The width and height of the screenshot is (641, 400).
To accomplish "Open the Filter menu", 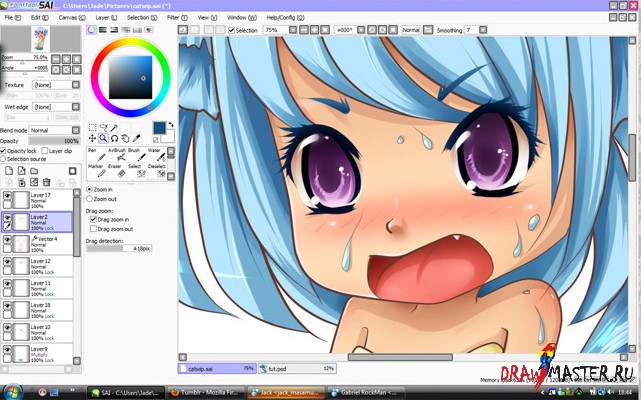I will (177, 18).
